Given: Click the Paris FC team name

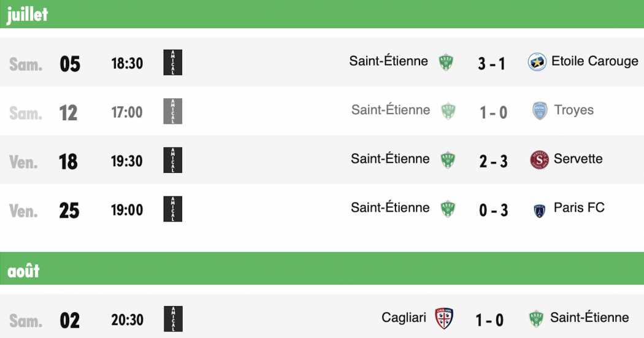Looking at the screenshot, I should [579, 207].
